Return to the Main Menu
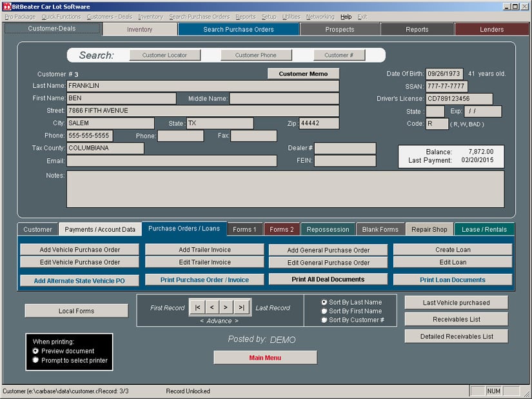The width and height of the screenshot is (532, 399). pos(265,358)
